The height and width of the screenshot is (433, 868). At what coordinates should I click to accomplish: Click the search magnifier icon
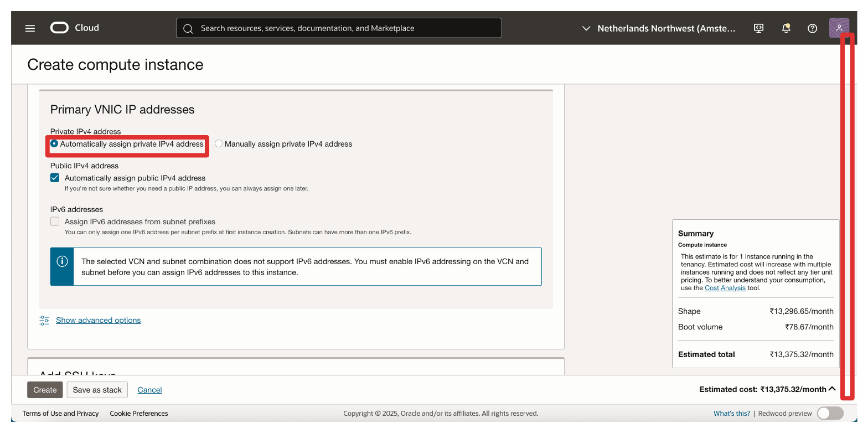tap(188, 28)
